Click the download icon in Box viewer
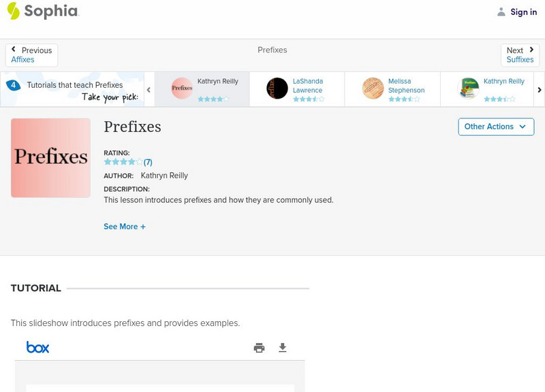545x392 pixels. [283, 348]
